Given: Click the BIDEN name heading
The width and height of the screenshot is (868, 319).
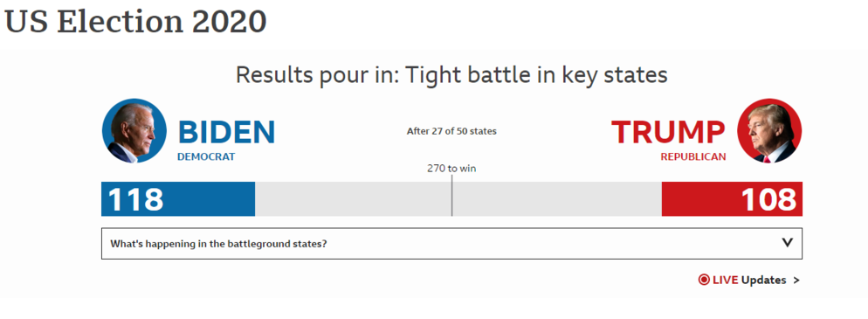Looking at the screenshot, I should tap(226, 132).
